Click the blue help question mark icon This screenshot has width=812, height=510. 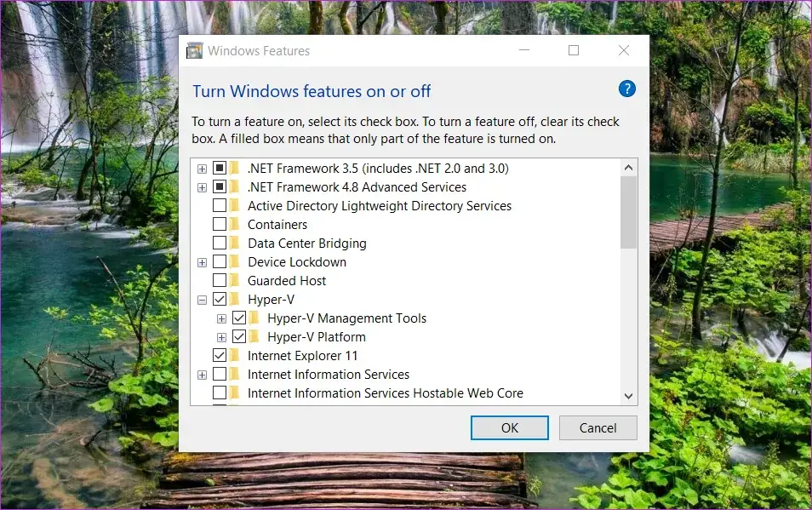pos(627,89)
